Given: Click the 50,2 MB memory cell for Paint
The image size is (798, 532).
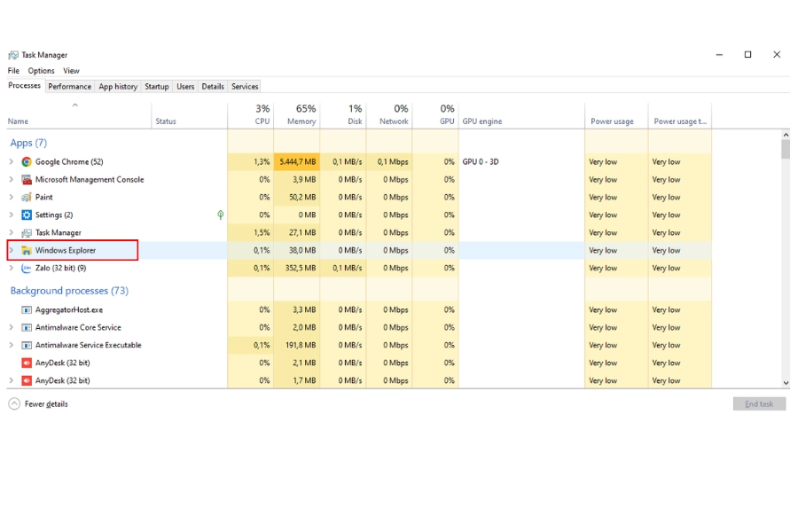Looking at the screenshot, I should [x=297, y=197].
